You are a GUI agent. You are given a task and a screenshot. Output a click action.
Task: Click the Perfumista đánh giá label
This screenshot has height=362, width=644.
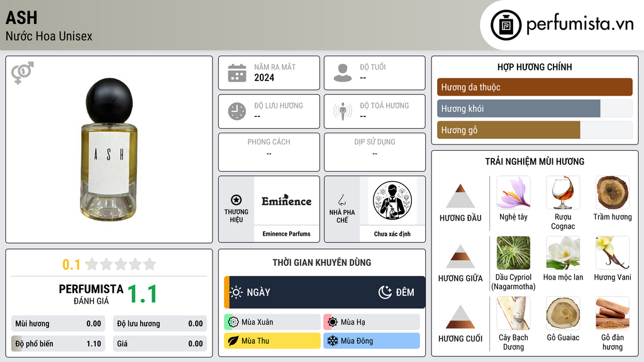click(x=91, y=294)
